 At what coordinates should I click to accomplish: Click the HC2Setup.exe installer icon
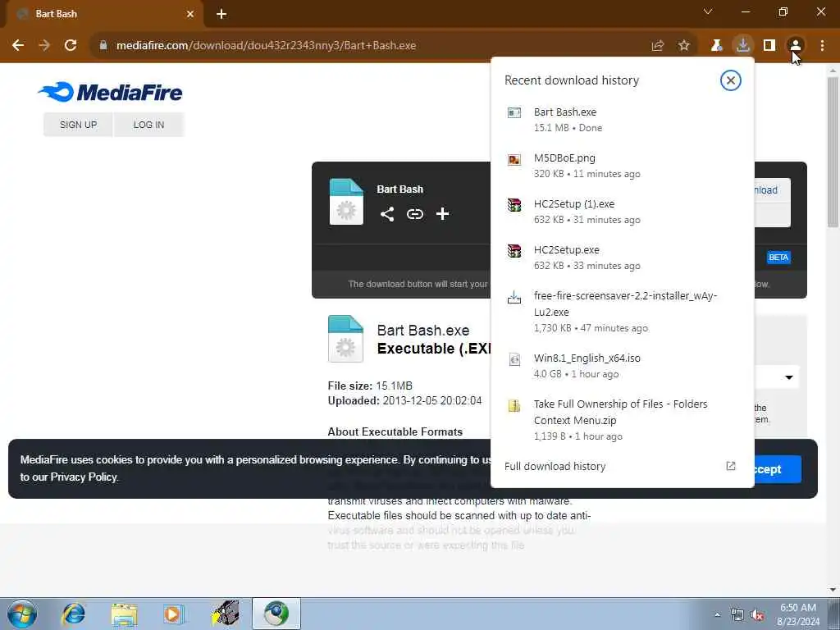coord(514,251)
